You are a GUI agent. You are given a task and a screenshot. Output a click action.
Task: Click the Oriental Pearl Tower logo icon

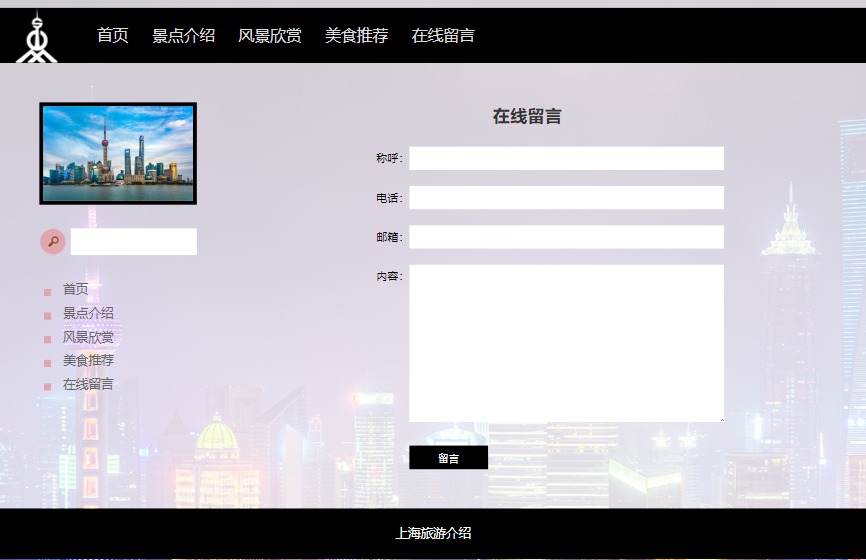pyautogui.click(x=36, y=38)
